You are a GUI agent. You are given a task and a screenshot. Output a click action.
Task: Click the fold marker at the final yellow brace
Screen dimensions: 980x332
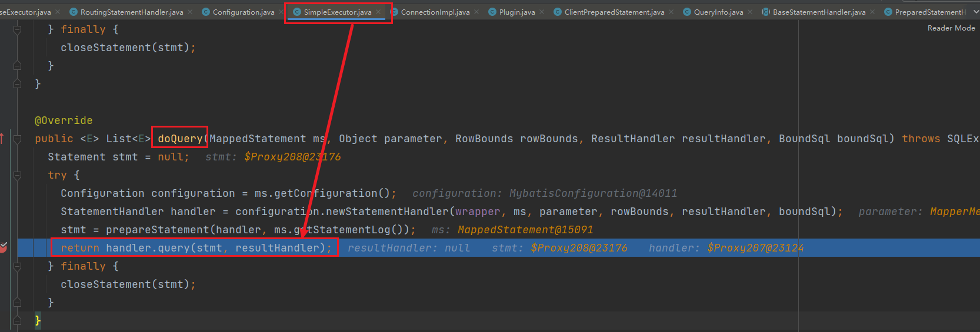[17, 321]
